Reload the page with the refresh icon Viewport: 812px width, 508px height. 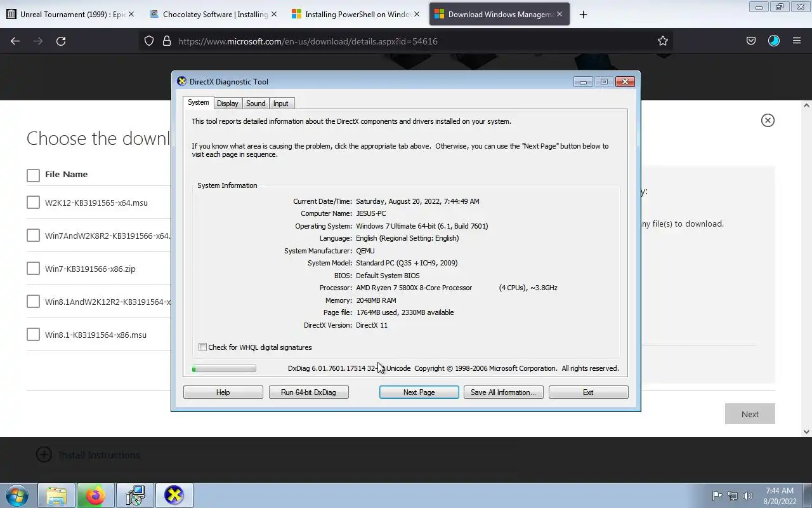[x=61, y=41]
